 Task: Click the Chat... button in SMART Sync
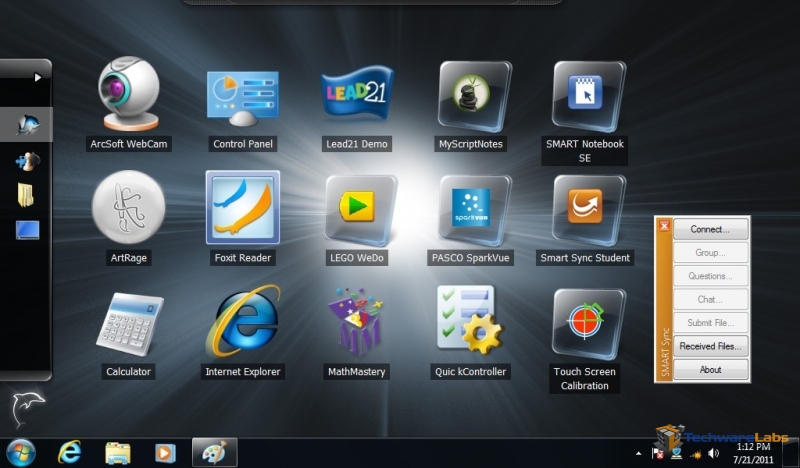coord(711,300)
